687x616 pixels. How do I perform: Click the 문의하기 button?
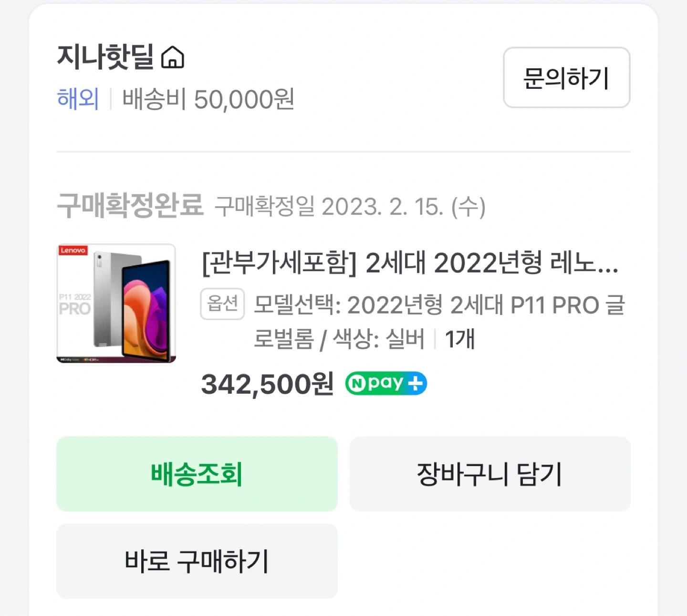coord(567,78)
